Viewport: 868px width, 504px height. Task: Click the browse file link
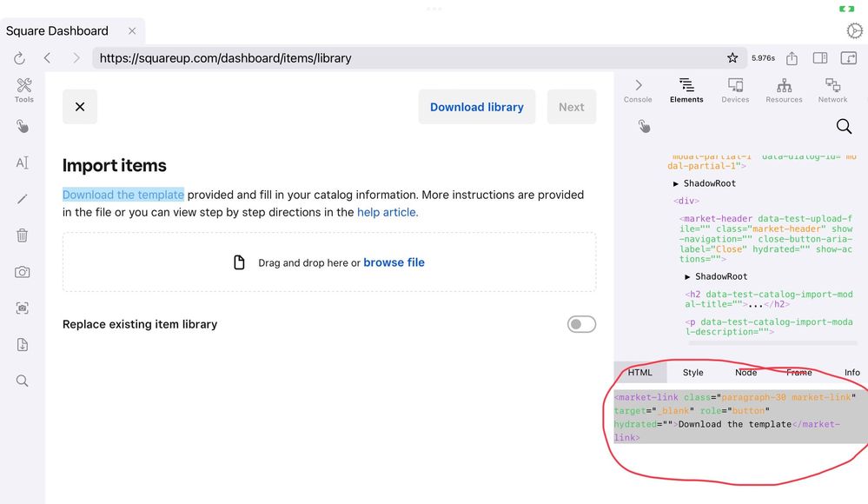pyautogui.click(x=394, y=262)
